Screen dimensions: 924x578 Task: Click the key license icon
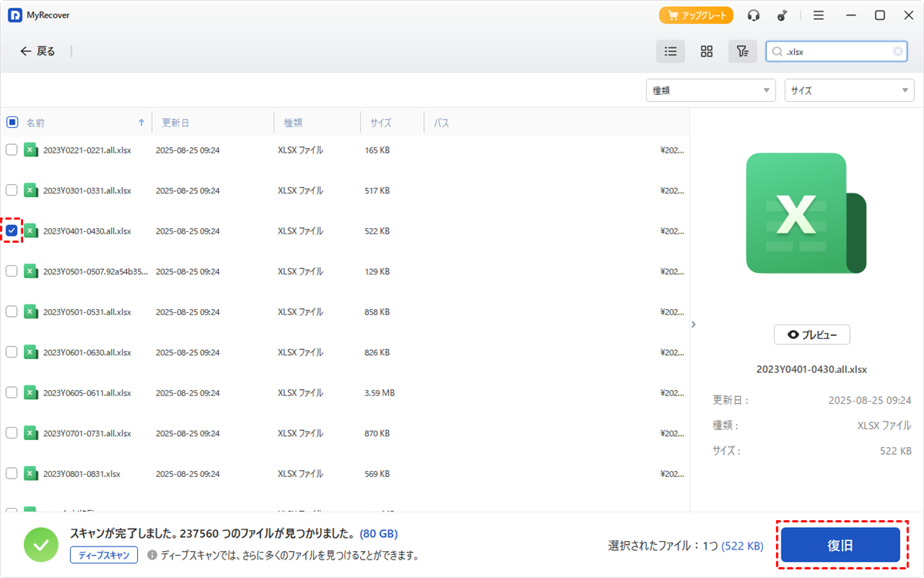click(x=782, y=15)
